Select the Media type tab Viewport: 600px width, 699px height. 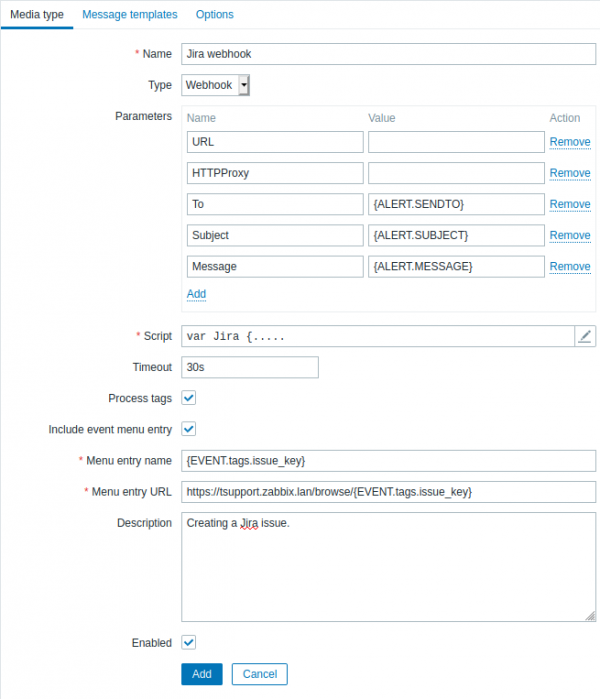pyautogui.click(x=37, y=15)
